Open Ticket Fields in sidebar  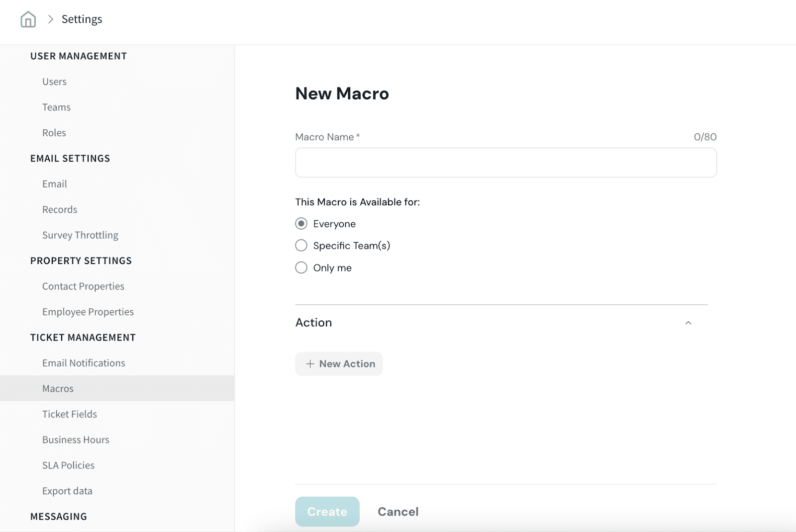(69, 414)
